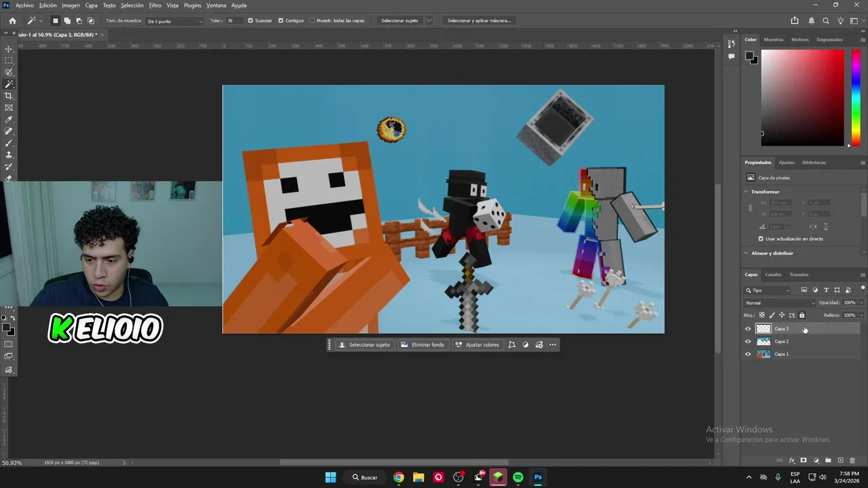Click inside the color picker field
868x488 pixels.
coord(803,97)
